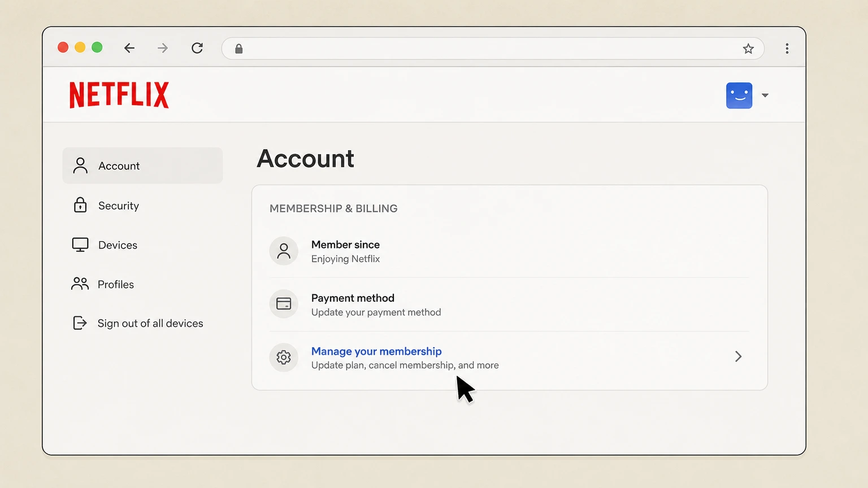Select the Account sidebar item
Screen dimensions: 868x488
pos(142,165)
